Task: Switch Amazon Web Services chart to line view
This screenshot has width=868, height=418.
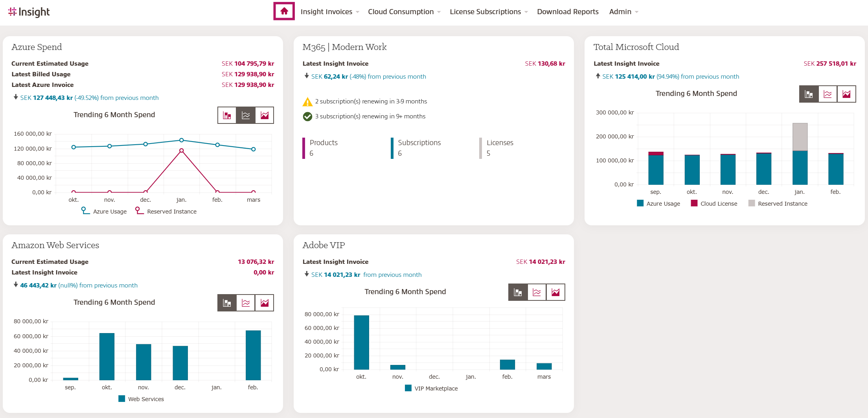Action: 246,303
